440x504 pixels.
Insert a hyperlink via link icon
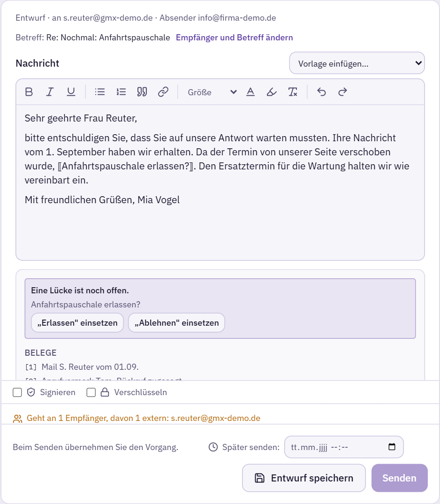pyautogui.click(x=163, y=92)
